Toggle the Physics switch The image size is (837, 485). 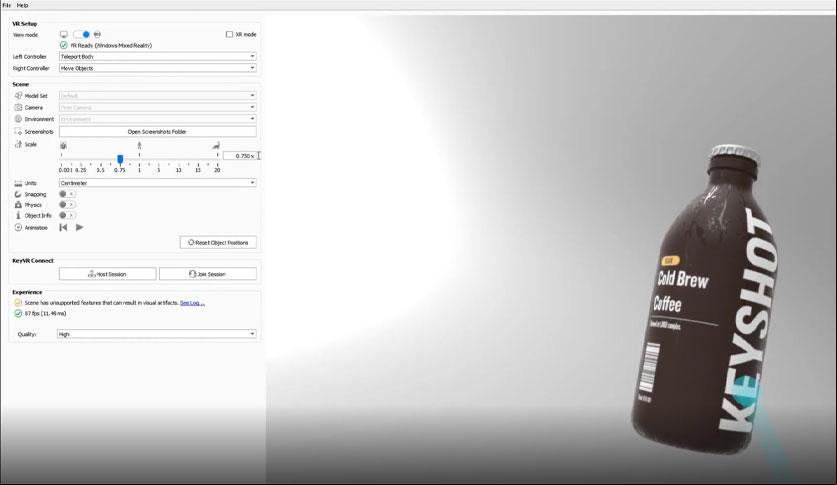[x=67, y=205]
